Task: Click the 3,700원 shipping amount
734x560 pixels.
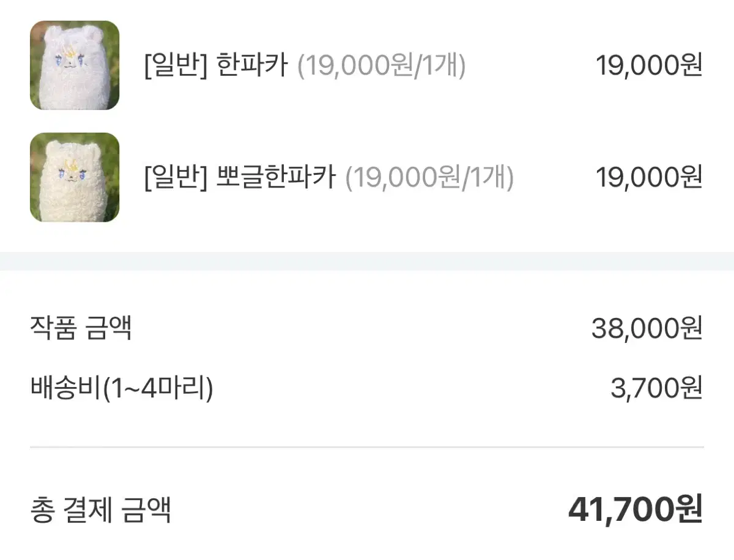Action: click(656, 388)
